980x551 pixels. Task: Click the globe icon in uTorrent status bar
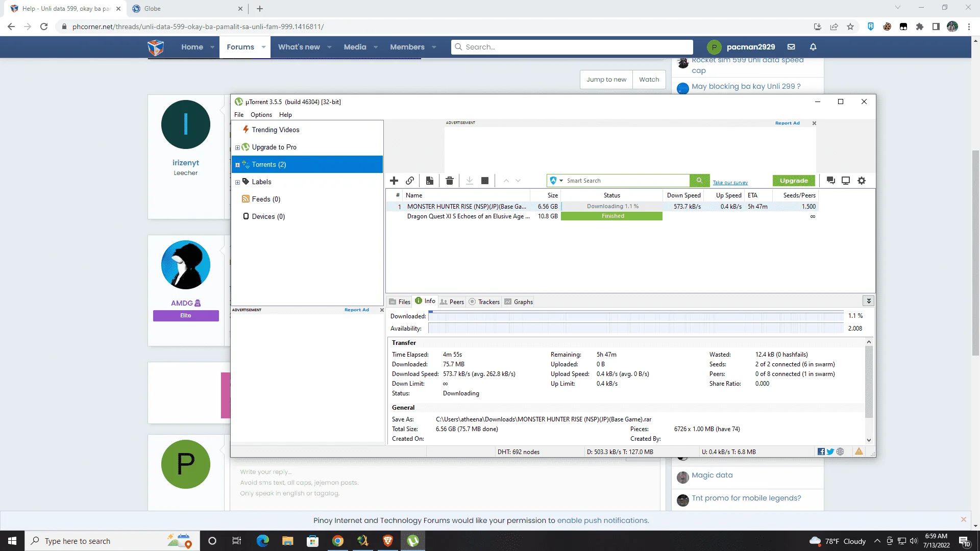pos(840,452)
